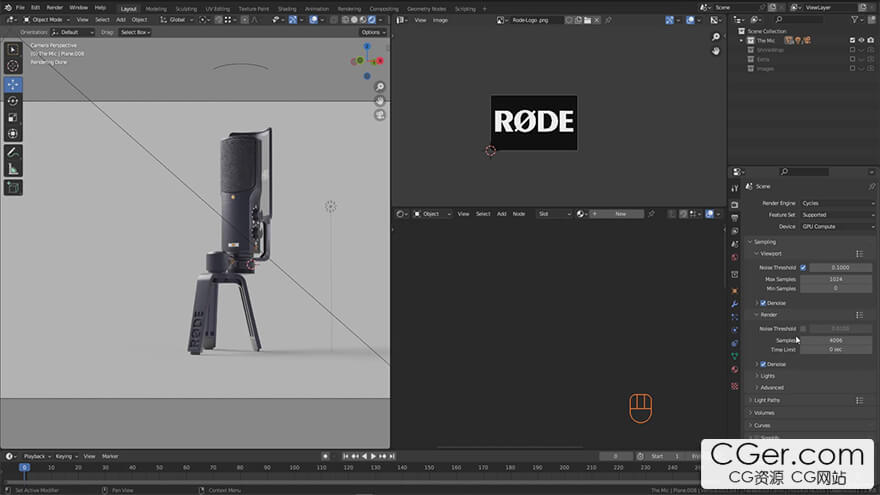Activate the Move tool
Viewport: 880px width, 495px height.
tap(13, 85)
